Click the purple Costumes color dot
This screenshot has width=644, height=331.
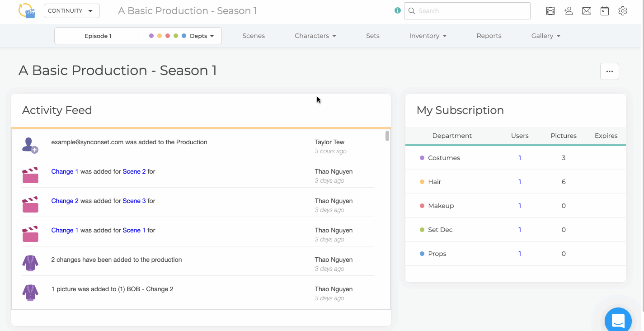click(x=422, y=158)
